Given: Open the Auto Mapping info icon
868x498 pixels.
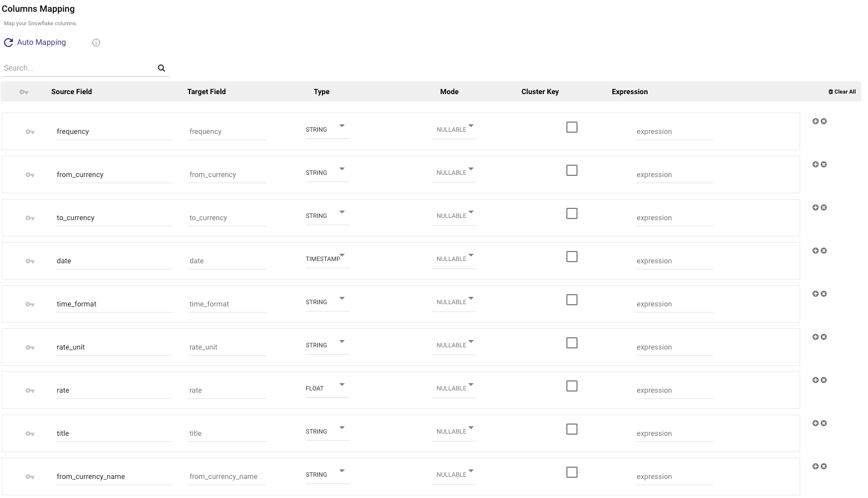Looking at the screenshot, I should coord(96,43).
